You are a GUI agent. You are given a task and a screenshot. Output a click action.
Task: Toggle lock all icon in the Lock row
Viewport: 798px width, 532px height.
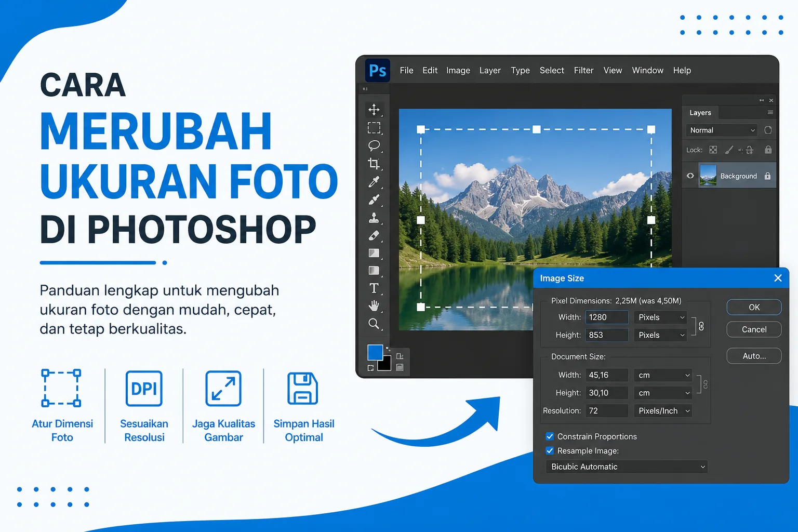768,150
